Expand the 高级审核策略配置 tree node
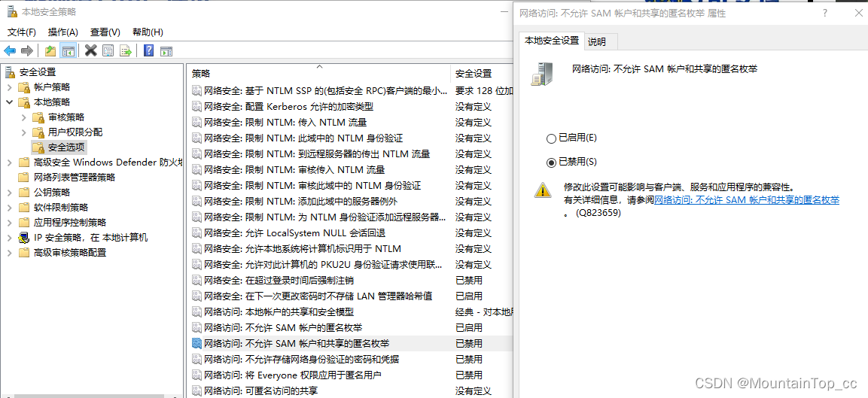This screenshot has height=398, width=868. tap(10, 252)
